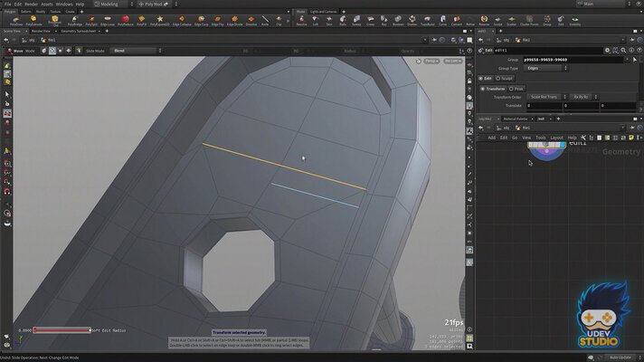Screen dimensions: 644x362
Task: Click the PolyBridge shelf tool
Action: tap(77, 18)
